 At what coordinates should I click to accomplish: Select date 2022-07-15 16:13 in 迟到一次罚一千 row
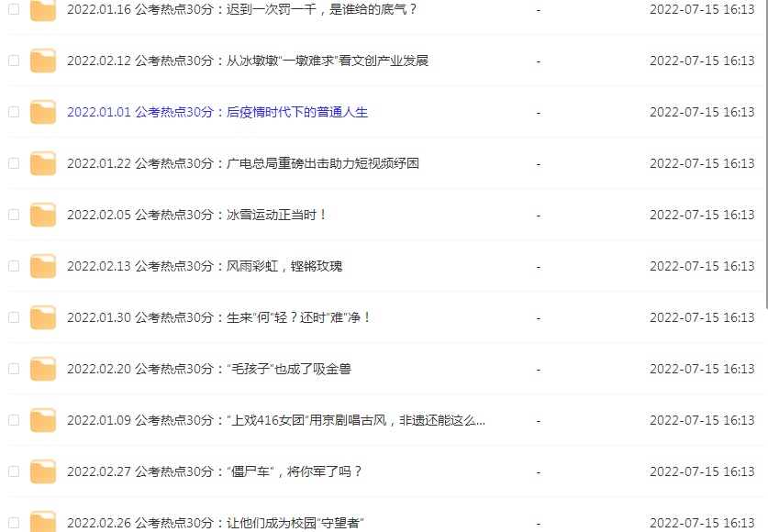pyautogui.click(x=702, y=9)
